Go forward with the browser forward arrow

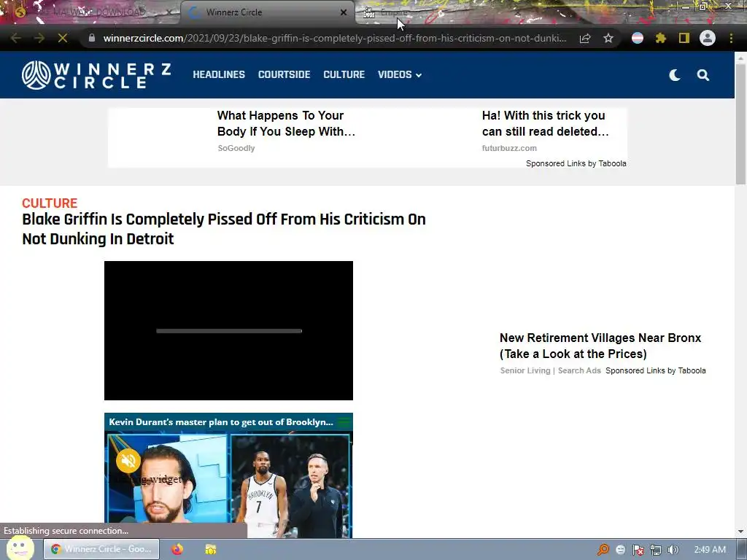tap(39, 38)
